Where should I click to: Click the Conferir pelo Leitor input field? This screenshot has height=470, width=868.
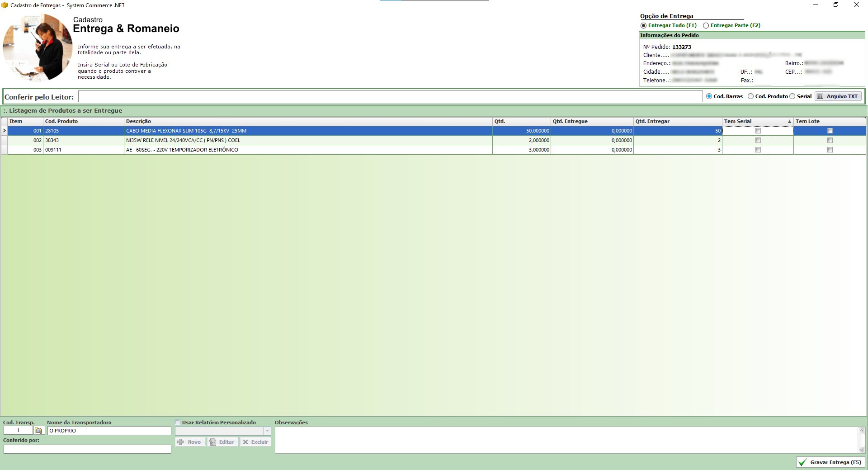coord(390,96)
